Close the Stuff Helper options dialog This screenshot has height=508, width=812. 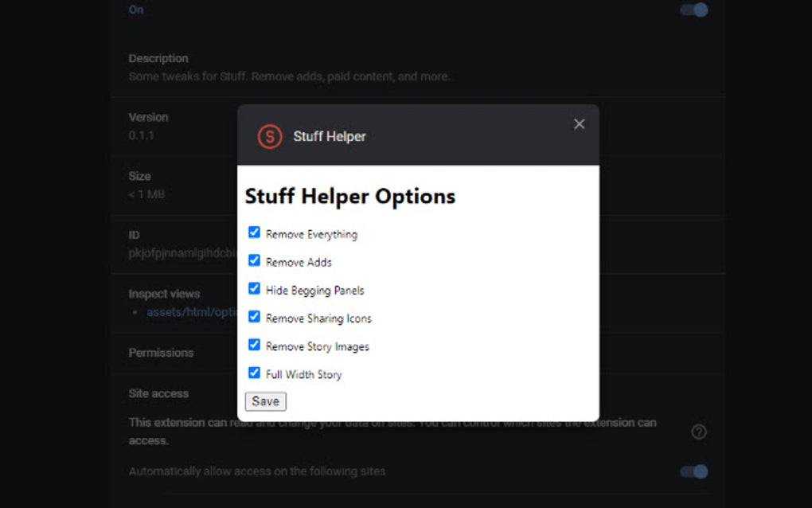(579, 123)
